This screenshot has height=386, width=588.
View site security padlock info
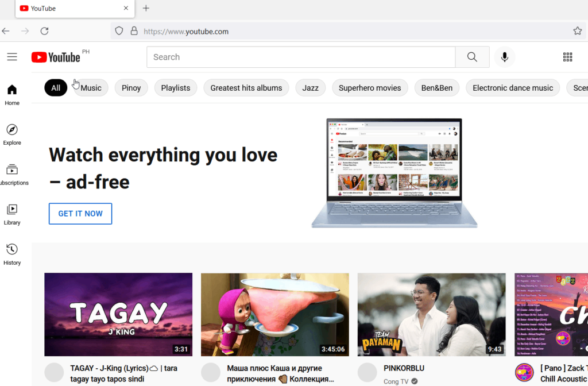point(134,31)
